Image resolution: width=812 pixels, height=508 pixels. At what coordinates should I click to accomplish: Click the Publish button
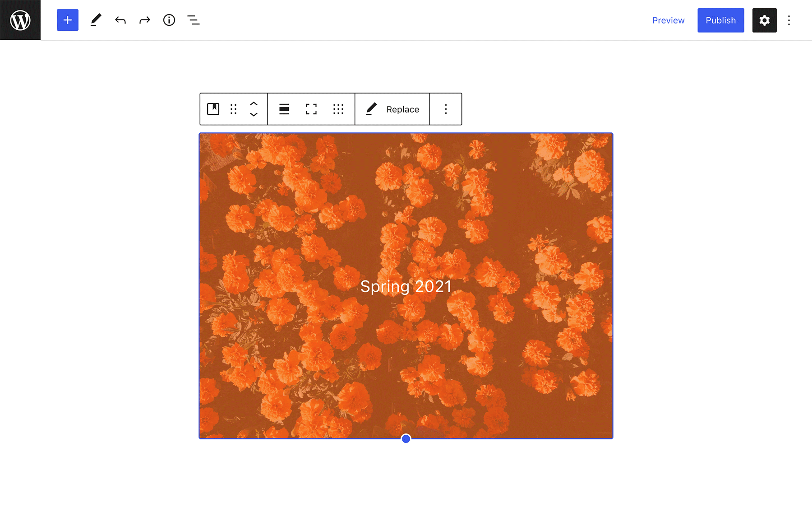[720, 20]
